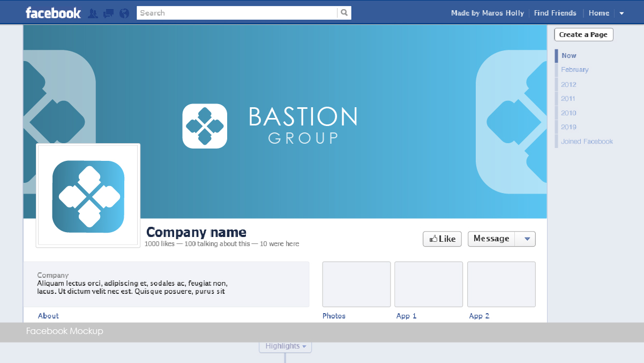Open the Photos thumbnail box
Image resolution: width=644 pixels, height=363 pixels.
(x=356, y=284)
